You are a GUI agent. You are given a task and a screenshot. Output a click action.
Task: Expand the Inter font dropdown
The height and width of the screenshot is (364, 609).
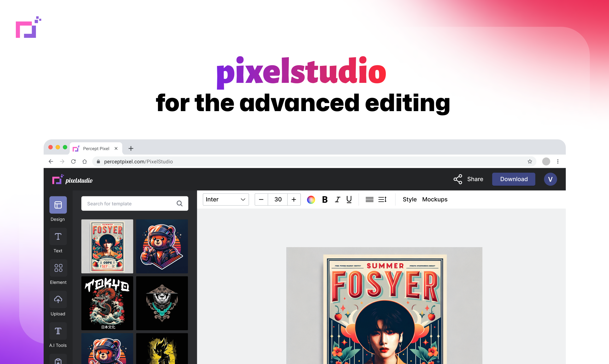tap(226, 199)
